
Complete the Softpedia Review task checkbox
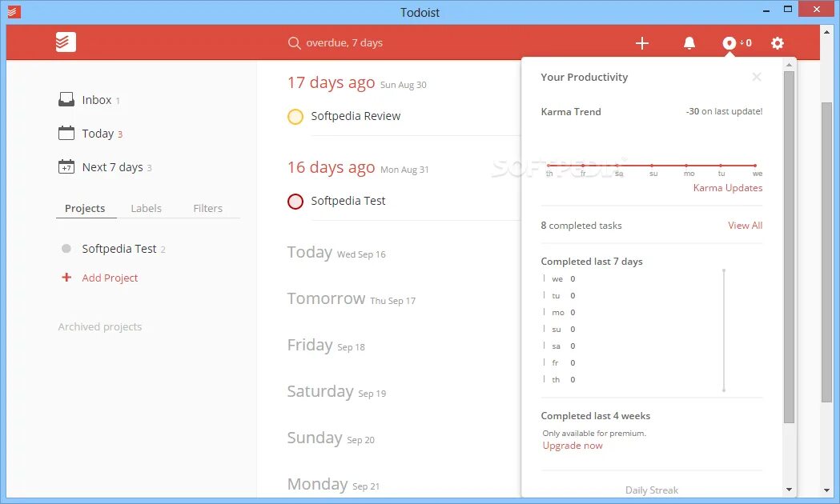[x=295, y=116]
